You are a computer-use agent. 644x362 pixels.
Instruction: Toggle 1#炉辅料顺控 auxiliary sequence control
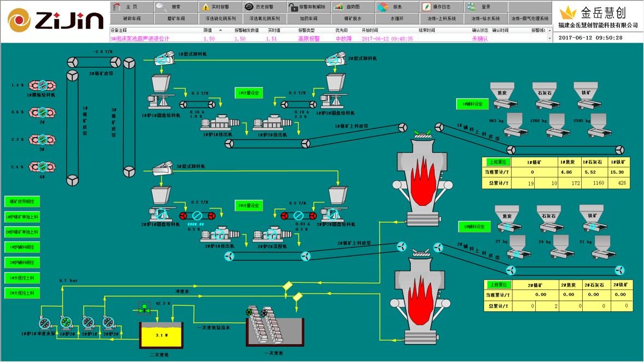point(22,247)
